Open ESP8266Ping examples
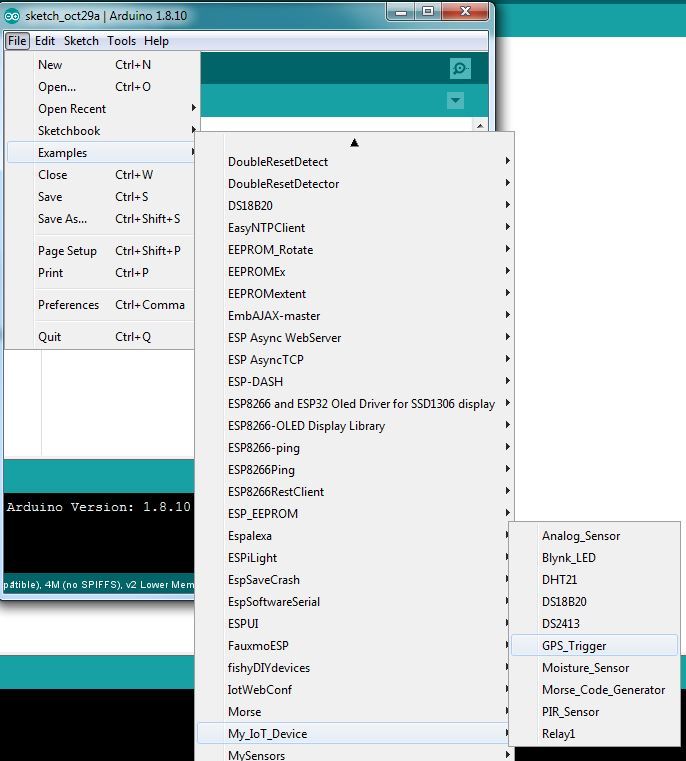686x761 pixels. (354, 469)
